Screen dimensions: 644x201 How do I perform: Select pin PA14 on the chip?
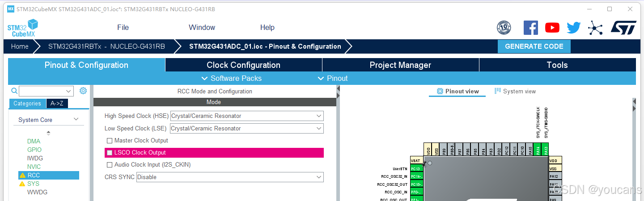pyautogui.click(x=538, y=149)
